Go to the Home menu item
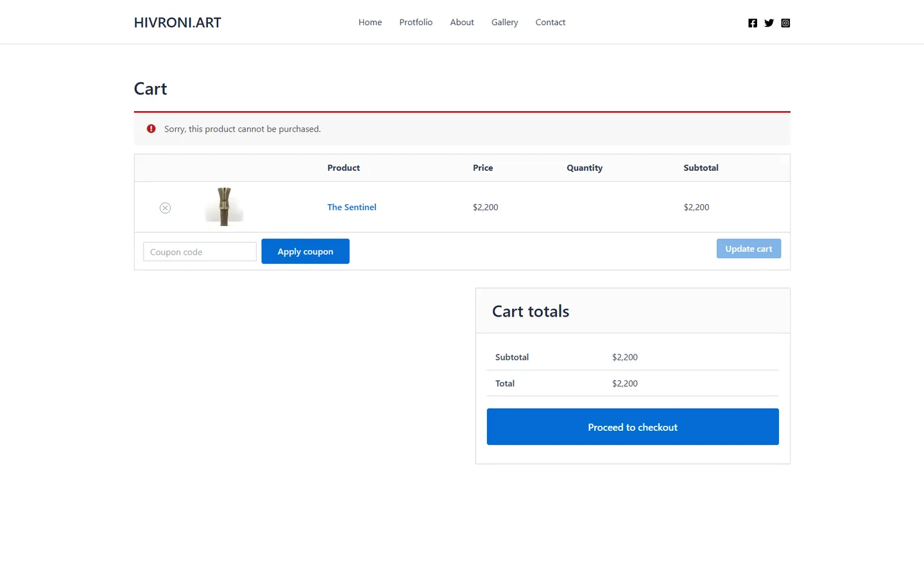This screenshot has height=578, width=924. 370,22
